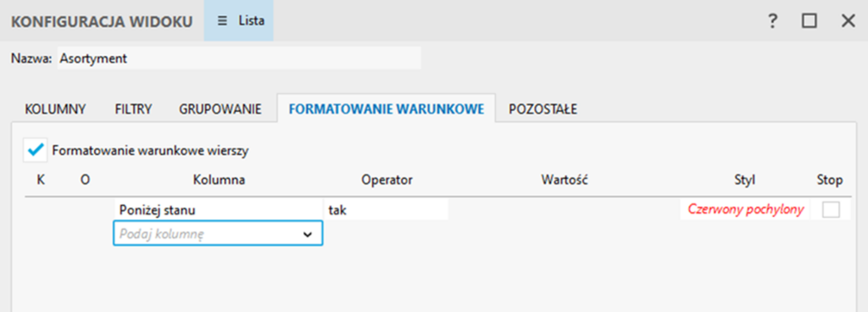The image size is (868, 312).
Task: Enable the Stop checkbox for Poniżej stanu
Action: (831, 209)
